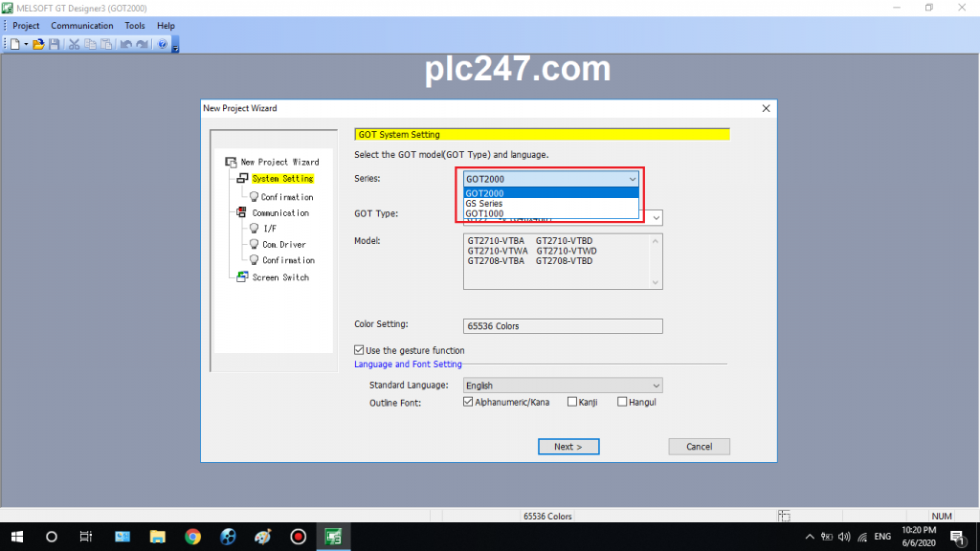The height and width of the screenshot is (551, 980).
Task: Click the Paste toolbar icon
Action: [107, 44]
